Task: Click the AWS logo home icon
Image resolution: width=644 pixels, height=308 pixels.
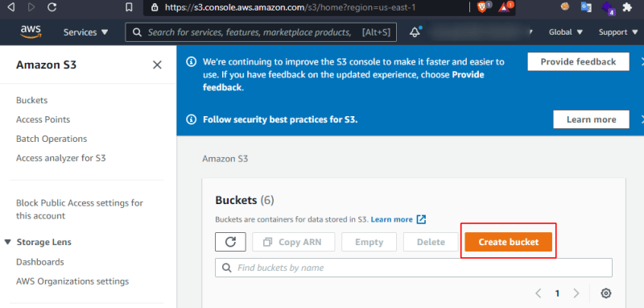Action: tap(31, 31)
